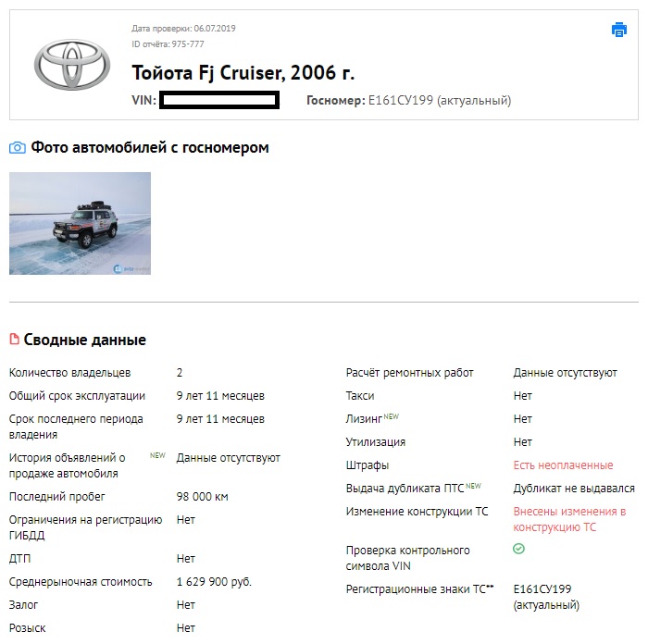The width and height of the screenshot is (648, 644).
Task: Open the red Есть неоплаченные fines link
Action: coord(563,465)
